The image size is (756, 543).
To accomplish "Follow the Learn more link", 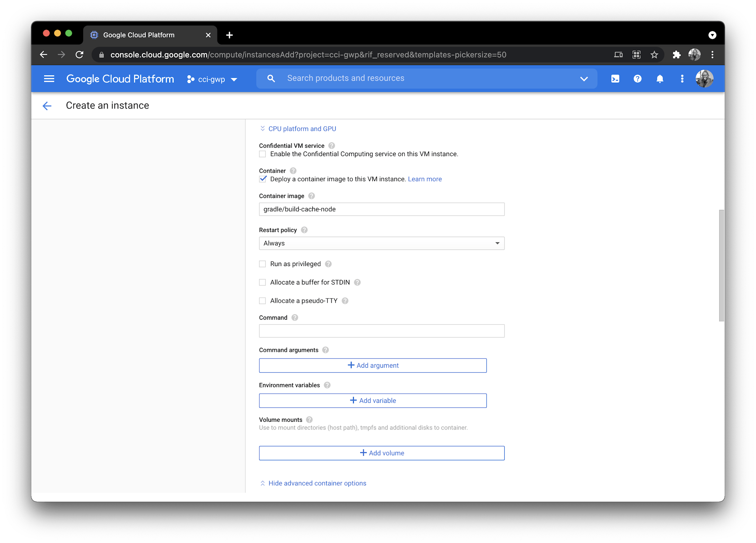I will click(x=424, y=179).
